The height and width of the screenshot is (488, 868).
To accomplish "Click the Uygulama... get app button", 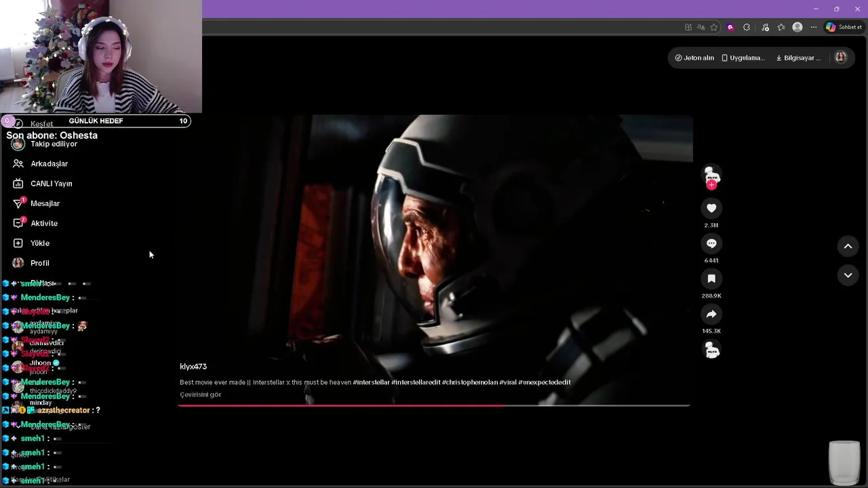I will (x=743, y=58).
